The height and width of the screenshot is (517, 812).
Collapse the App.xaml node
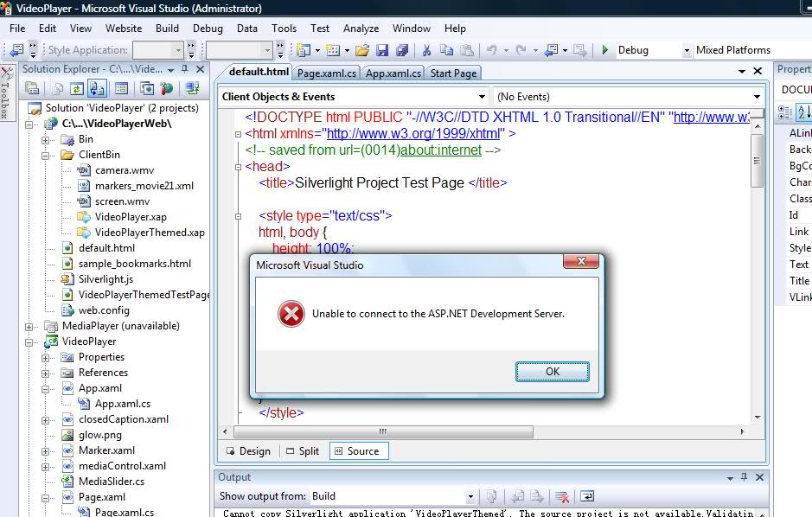[x=45, y=389]
